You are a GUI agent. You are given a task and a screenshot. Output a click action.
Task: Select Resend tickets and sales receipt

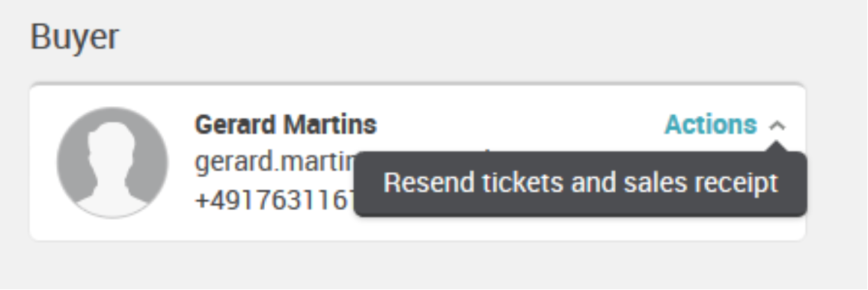[x=581, y=183]
